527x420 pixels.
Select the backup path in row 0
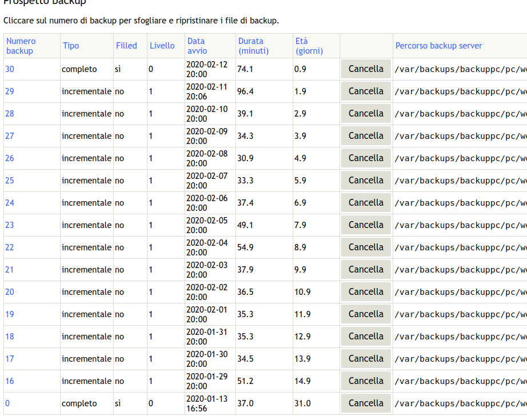(461, 403)
